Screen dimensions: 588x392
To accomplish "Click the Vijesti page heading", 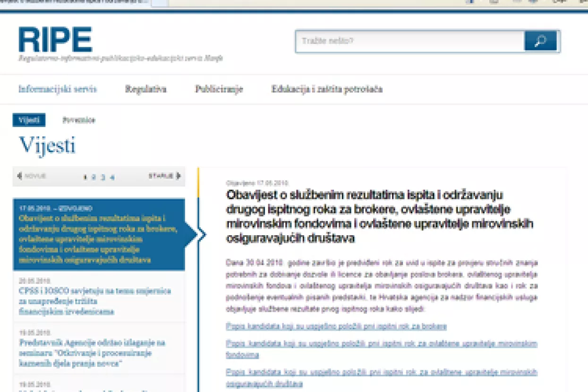I will 47,145.
